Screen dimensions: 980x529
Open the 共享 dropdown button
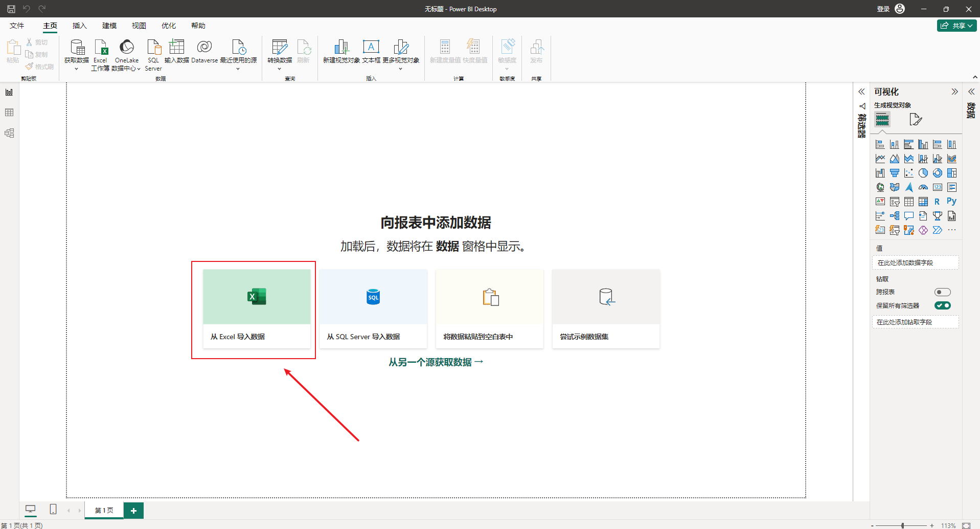click(x=956, y=26)
